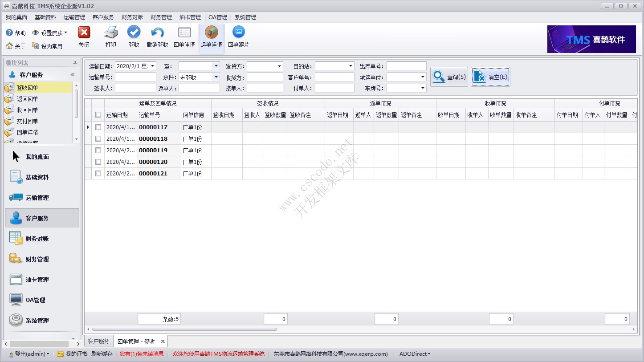Open the 登出(admin) dropdown in status bar
This screenshot has height=362, width=644.
click(x=29, y=354)
